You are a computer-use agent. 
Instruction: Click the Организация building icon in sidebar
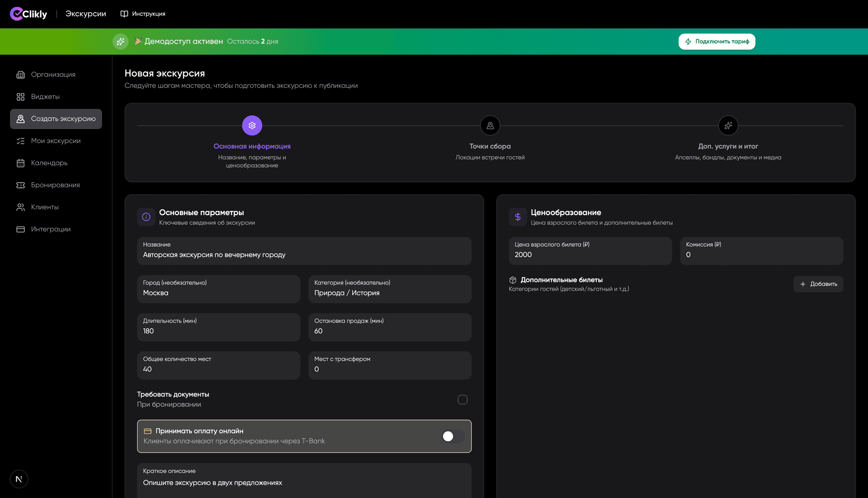tap(20, 75)
